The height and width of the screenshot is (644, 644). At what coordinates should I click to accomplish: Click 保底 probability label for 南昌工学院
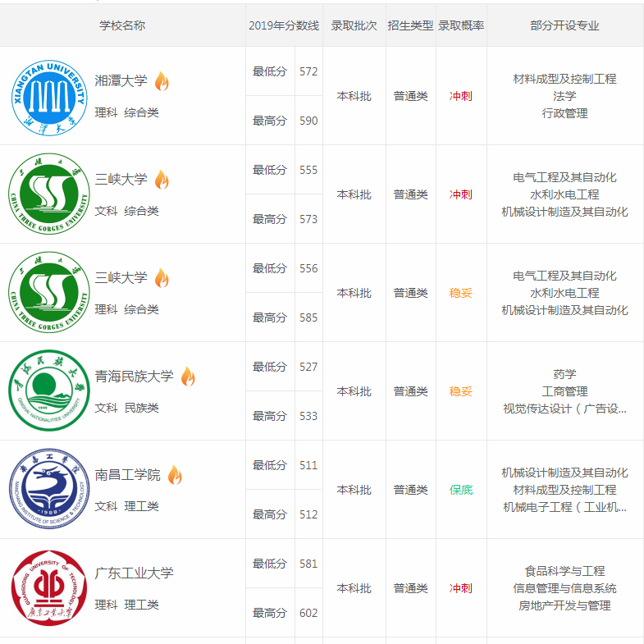tap(461, 490)
